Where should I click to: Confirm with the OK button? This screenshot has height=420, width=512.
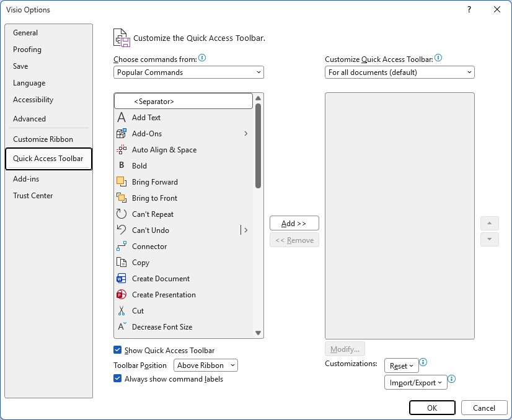[432, 408]
